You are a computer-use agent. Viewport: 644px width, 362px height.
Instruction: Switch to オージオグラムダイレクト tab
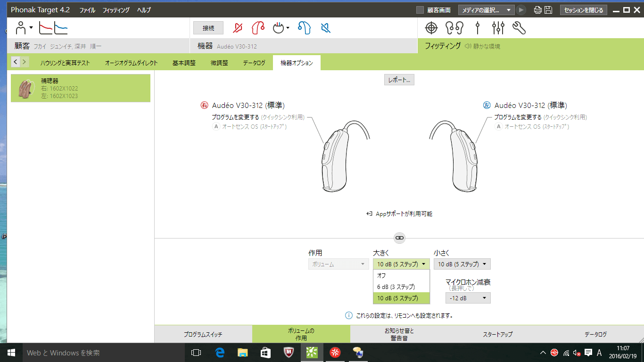pyautogui.click(x=131, y=63)
